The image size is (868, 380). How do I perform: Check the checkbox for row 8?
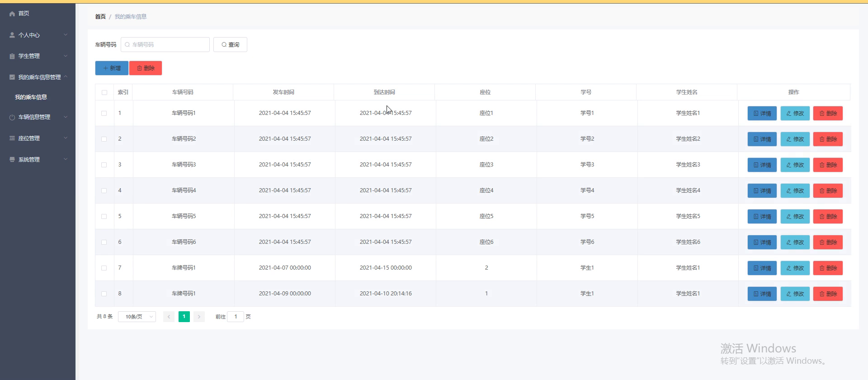pyautogui.click(x=104, y=294)
